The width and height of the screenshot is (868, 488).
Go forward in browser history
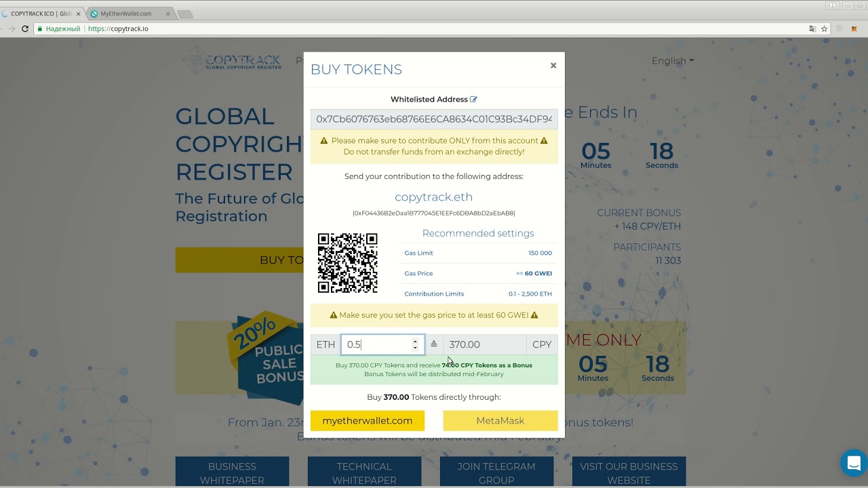[11, 29]
